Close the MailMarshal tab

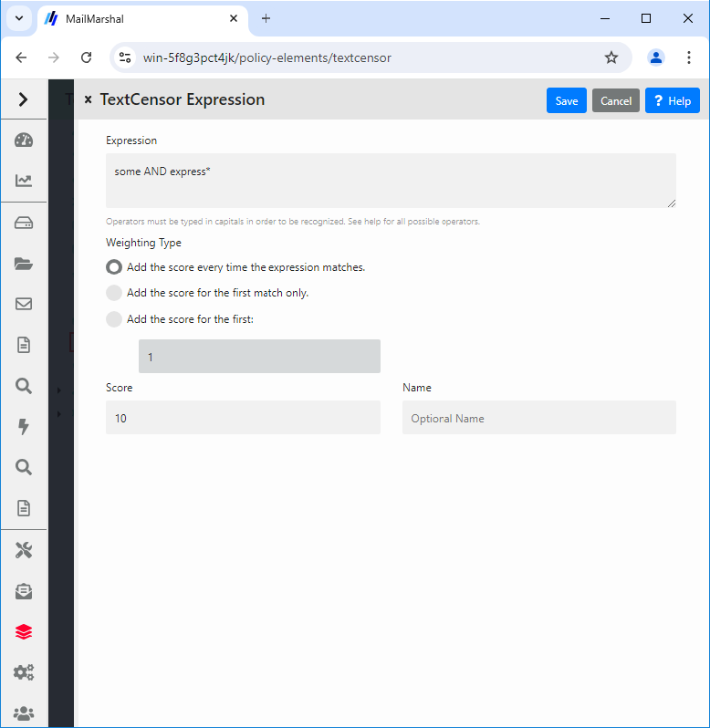tap(234, 18)
